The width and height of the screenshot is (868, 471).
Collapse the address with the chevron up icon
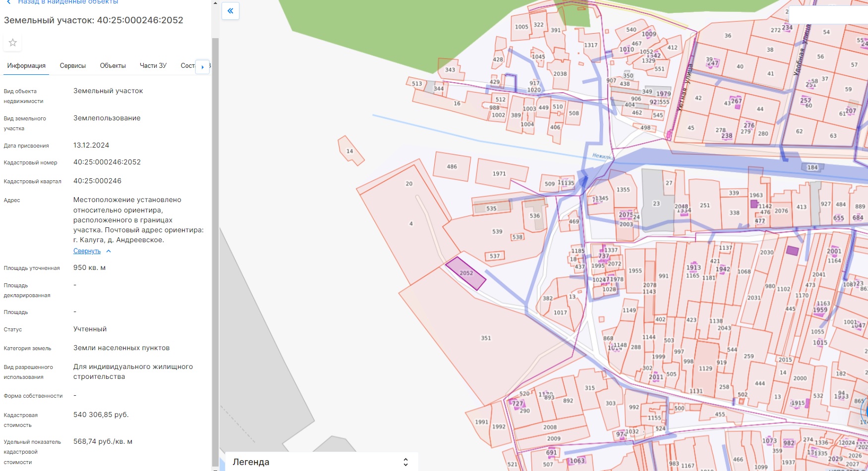click(109, 251)
